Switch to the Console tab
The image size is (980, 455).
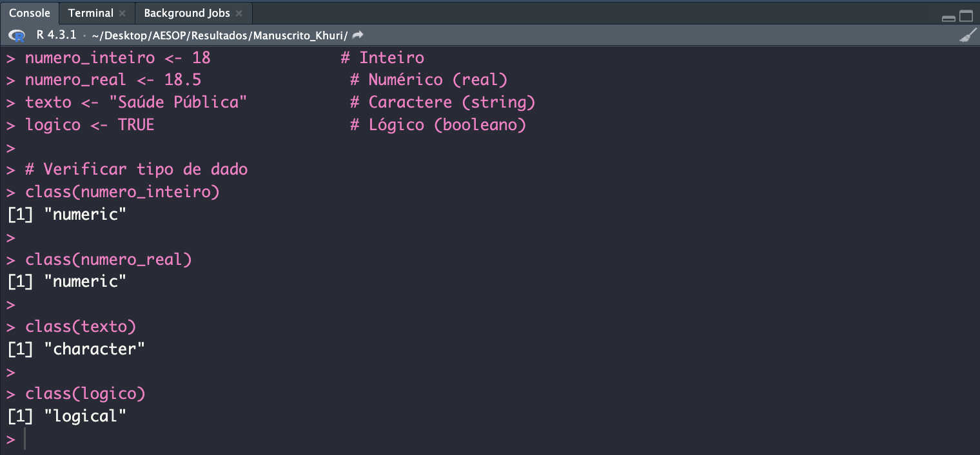click(x=29, y=13)
